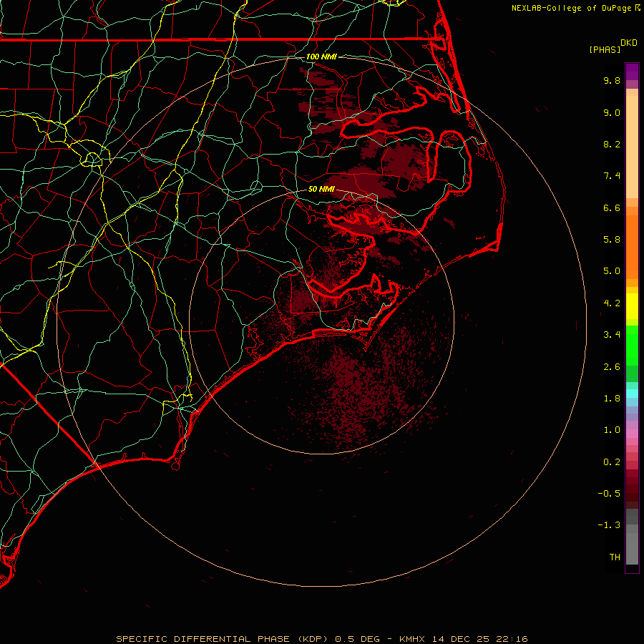Click the 2.6 scale value label

point(611,367)
